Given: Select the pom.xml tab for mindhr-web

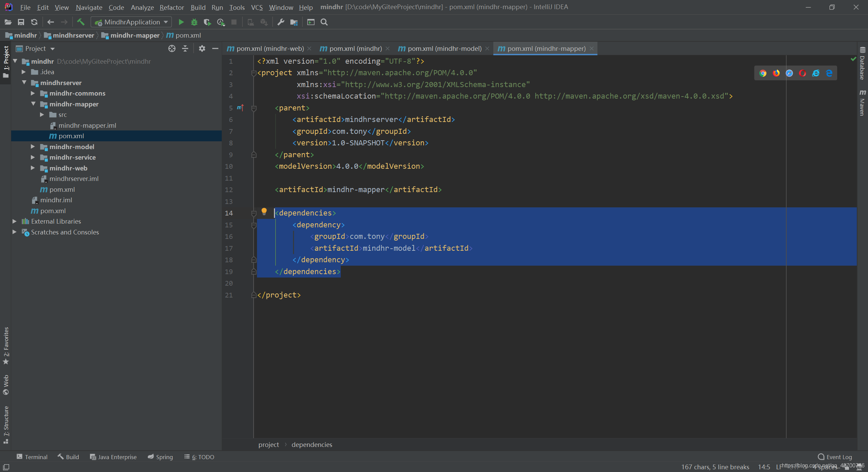Looking at the screenshot, I should pyautogui.click(x=268, y=48).
